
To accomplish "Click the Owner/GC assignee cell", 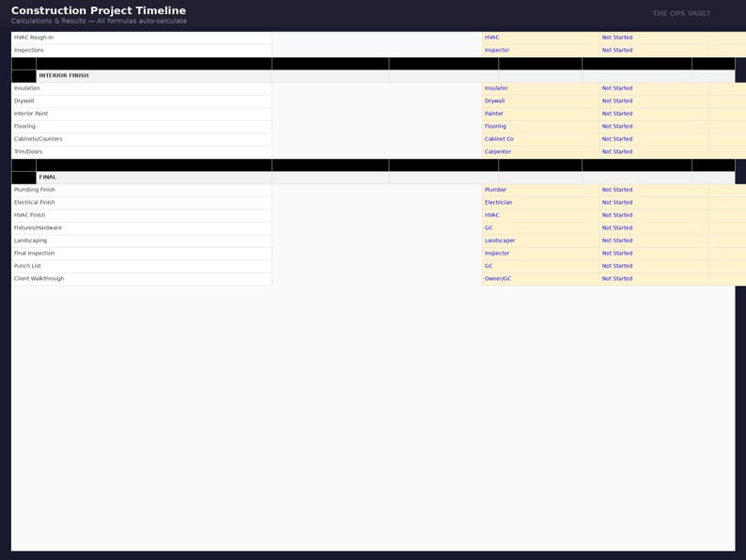I will pyautogui.click(x=540, y=279).
